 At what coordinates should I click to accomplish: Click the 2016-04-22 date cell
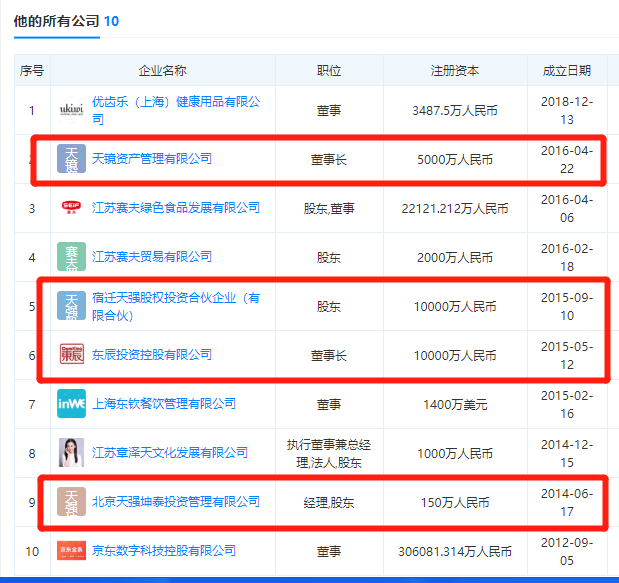pyautogui.click(x=567, y=159)
